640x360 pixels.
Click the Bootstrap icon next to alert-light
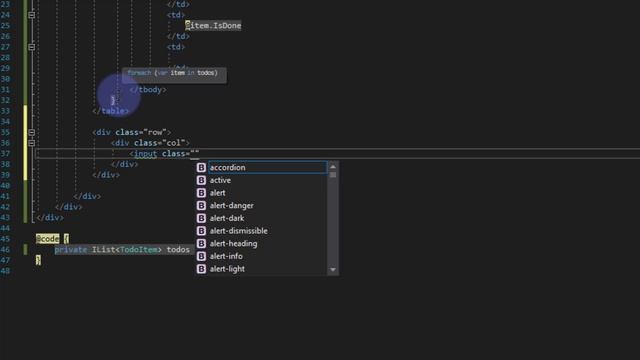click(201, 269)
